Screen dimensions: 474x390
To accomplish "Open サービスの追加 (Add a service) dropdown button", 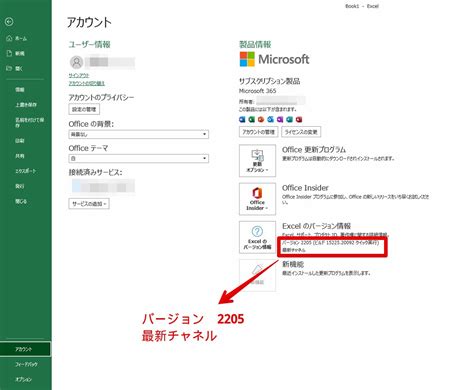I will pyautogui.click(x=89, y=204).
